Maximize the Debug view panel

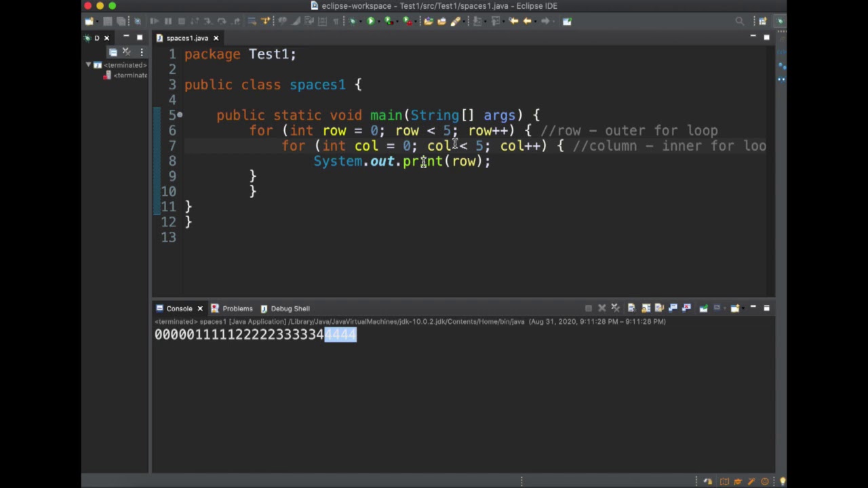[x=140, y=37]
